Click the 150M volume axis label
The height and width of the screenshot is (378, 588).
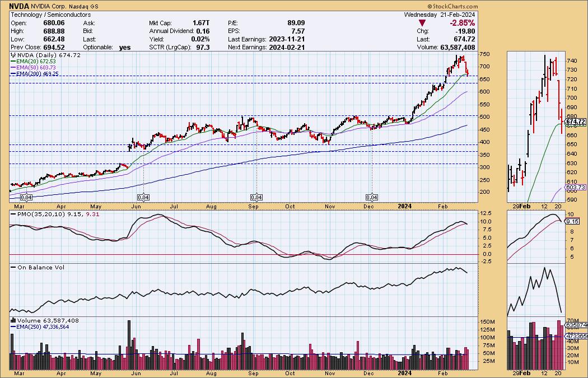coord(487,322)
